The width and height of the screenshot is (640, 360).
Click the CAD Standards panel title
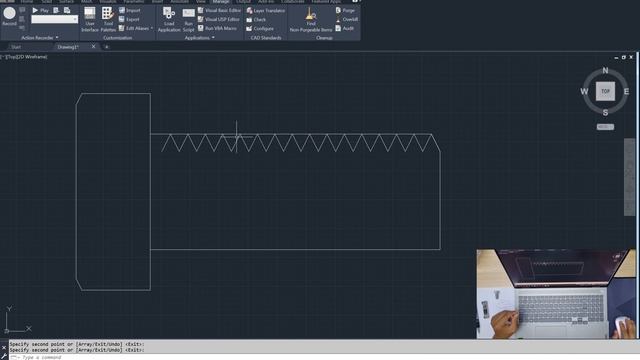266,38
